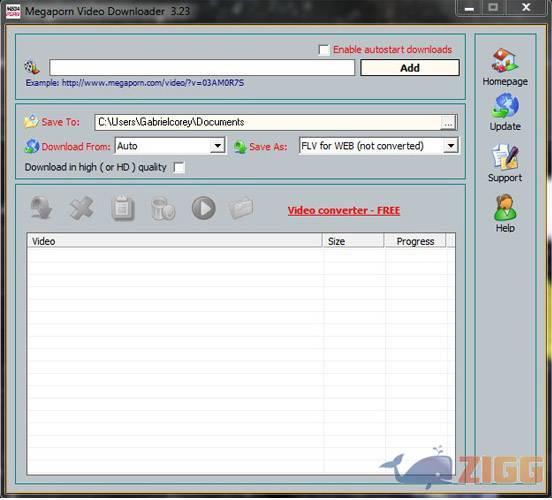Click the download arrow toolbar icon
This screenshot has width=552, height=500.
(x=41, y=208)
